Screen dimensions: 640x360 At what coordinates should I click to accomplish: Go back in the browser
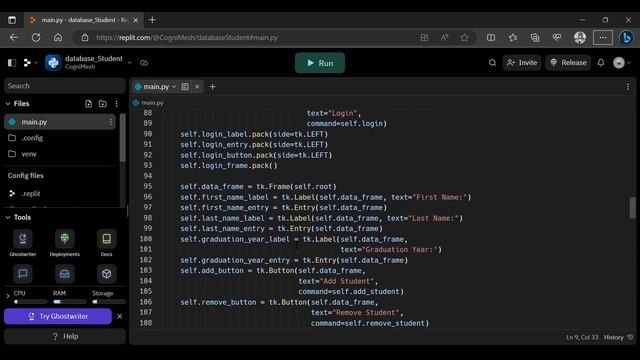coord(14,38)
